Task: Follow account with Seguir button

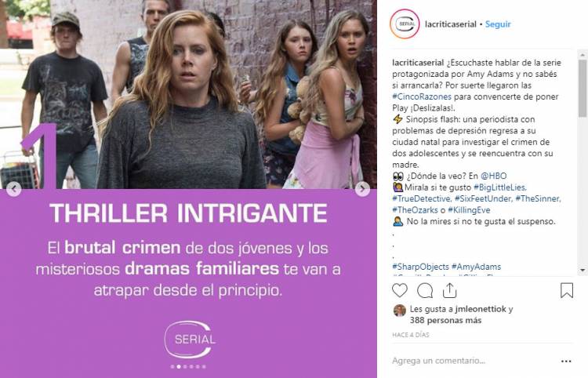Action: pyautogui.click(x=498, y=24)
